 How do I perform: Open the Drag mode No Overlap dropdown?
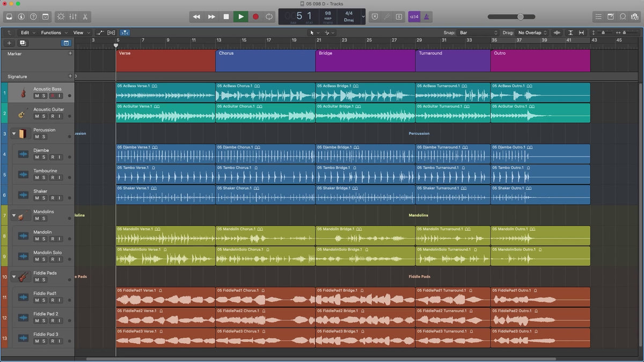click(532, 33)
